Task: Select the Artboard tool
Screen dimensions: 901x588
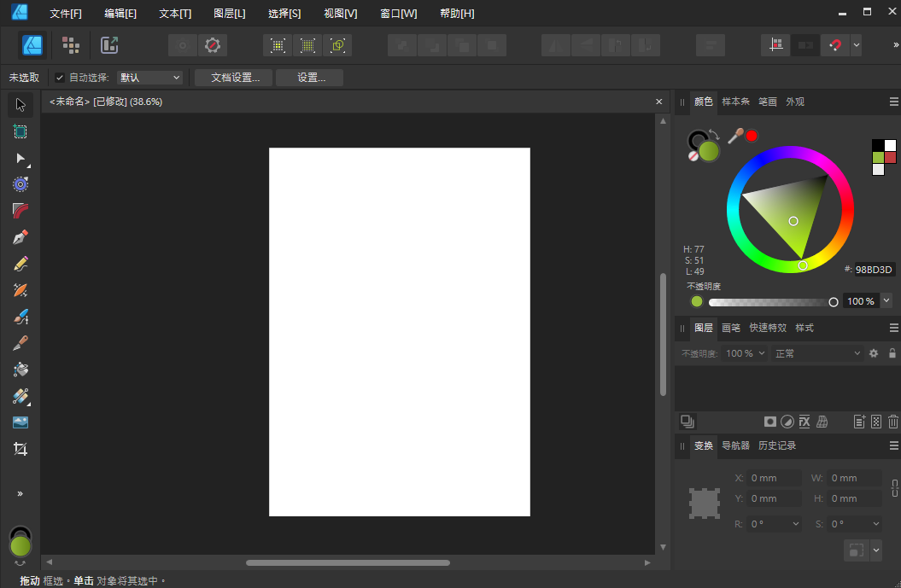Action: 20,131
